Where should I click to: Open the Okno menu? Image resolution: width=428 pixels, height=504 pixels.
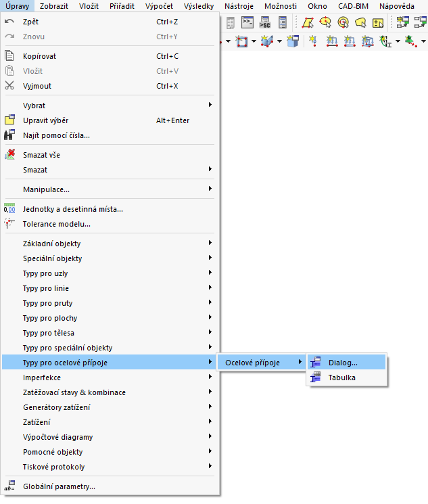(317, 6)
